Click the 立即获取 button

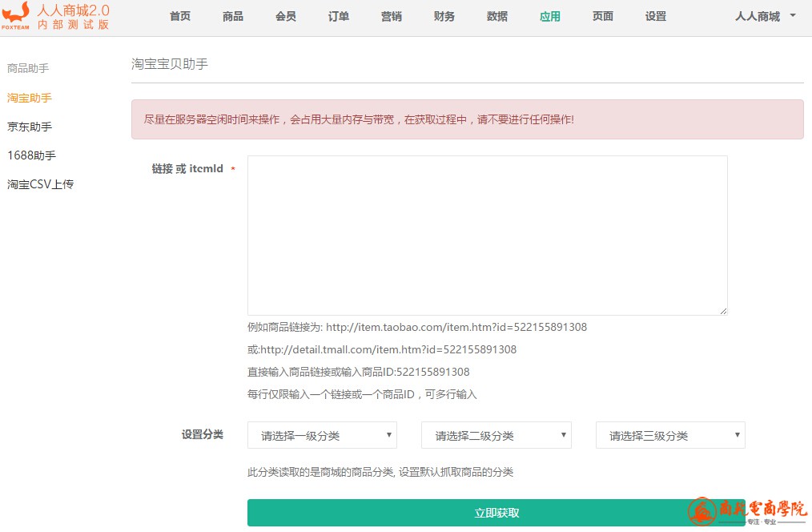(x=496, y=513)
